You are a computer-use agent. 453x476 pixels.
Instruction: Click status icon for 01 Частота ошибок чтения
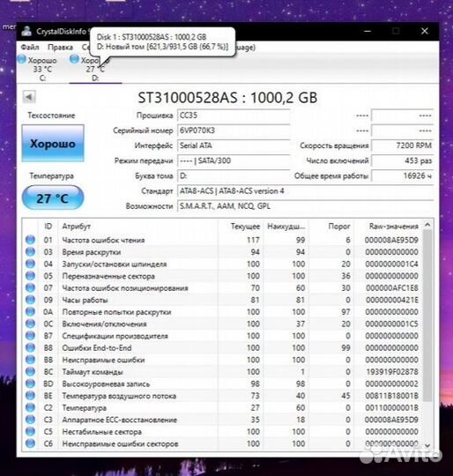point(30,240)
